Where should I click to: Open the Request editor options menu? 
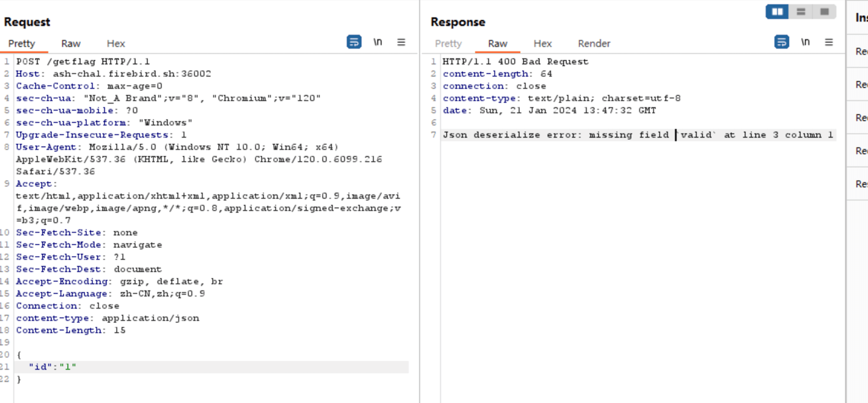click(401, 42)
